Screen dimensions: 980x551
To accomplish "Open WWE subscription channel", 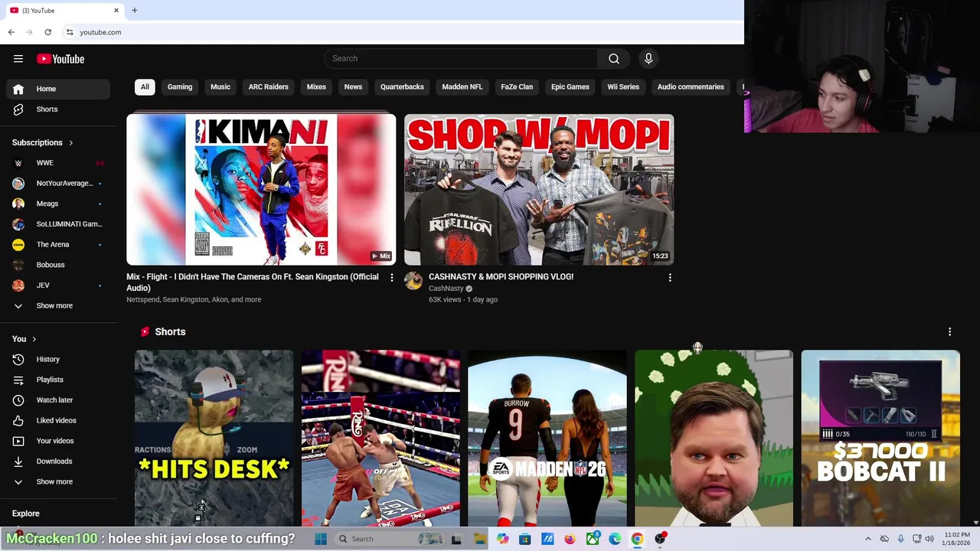I will [58, 163].
